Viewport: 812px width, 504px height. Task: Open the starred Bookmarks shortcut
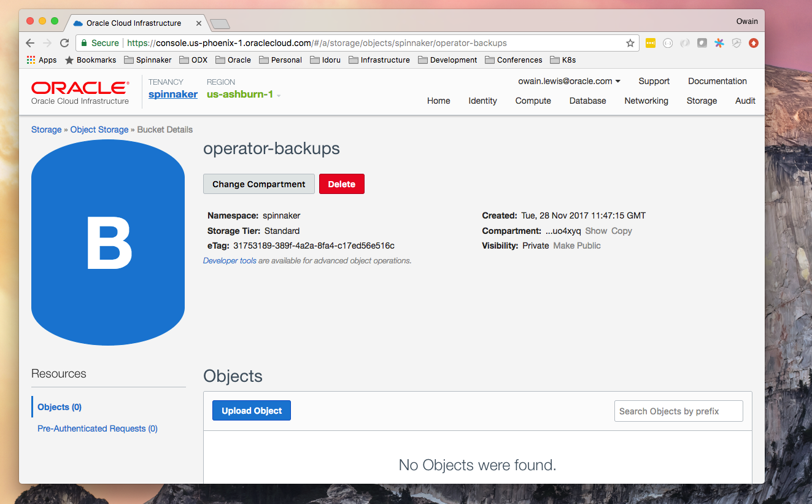point(91,60)
